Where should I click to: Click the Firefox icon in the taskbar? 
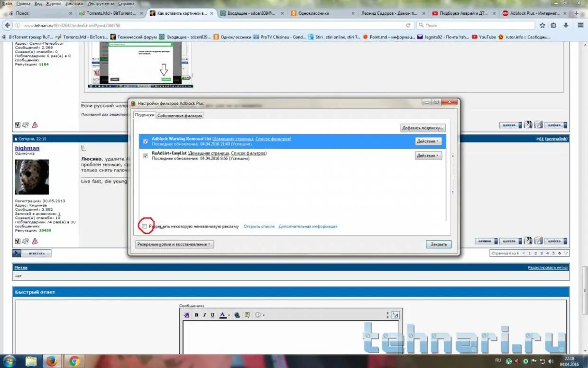tap(52, 361)
